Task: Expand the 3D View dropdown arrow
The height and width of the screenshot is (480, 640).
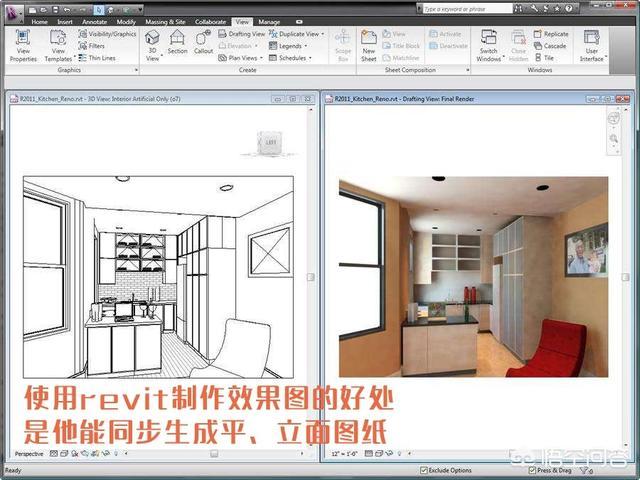Action: click(x=162, y=54)
